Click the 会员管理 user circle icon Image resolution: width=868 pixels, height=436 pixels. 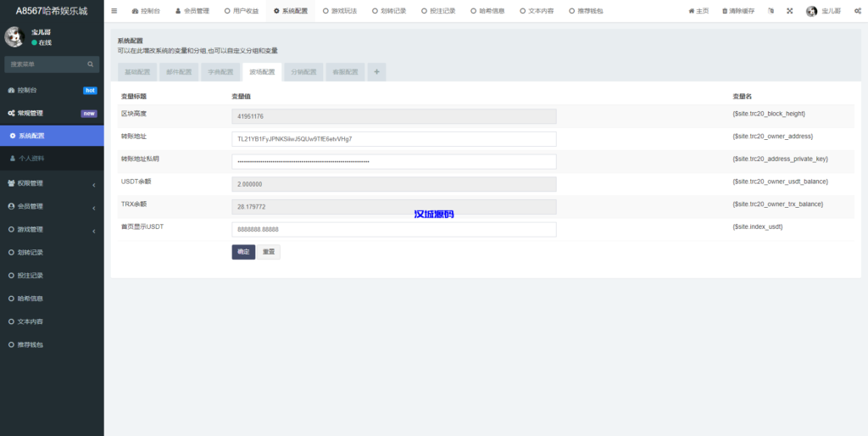click(11, 206)
